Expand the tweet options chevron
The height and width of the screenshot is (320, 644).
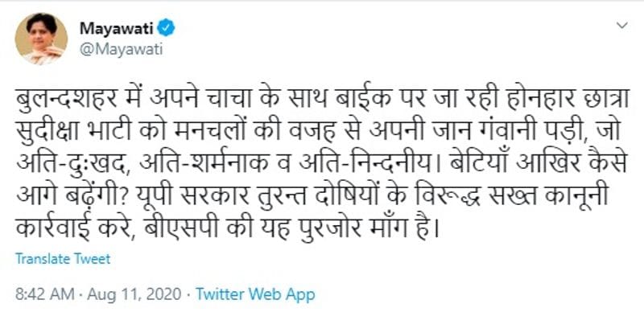(622, 26)
